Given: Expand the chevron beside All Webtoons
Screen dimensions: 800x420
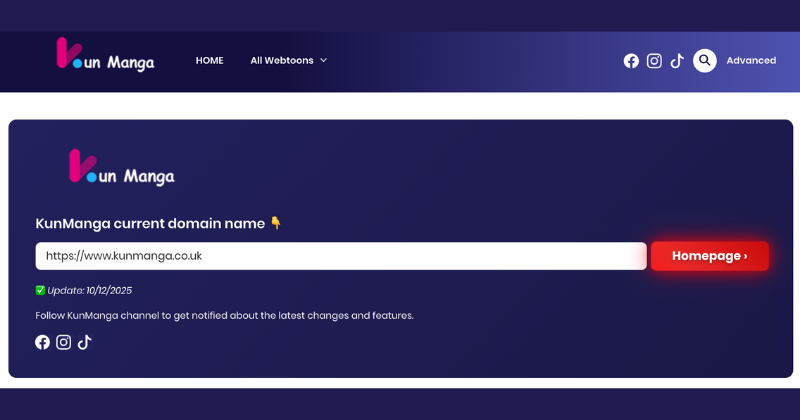Looking at the screenshot, I should [324, 61].
